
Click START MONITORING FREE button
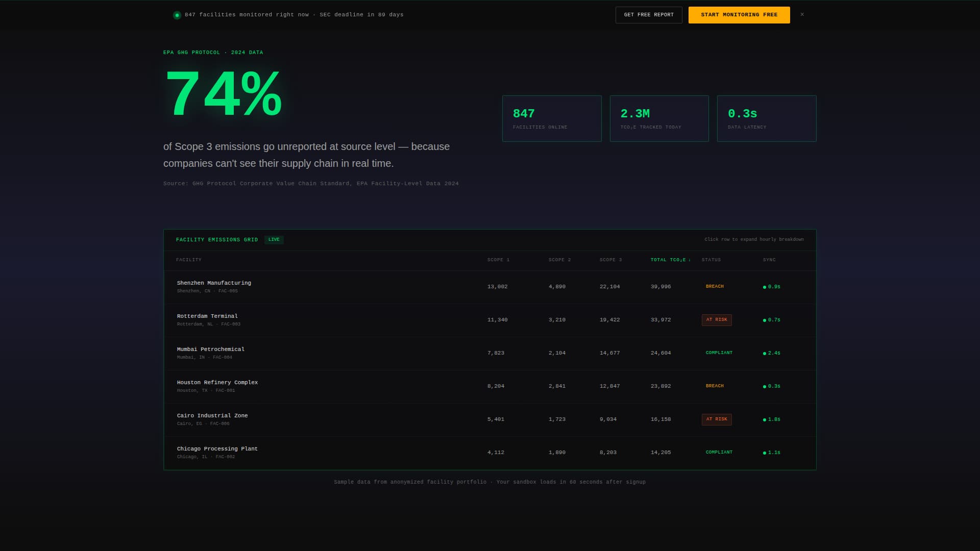(x=739, y=15)
